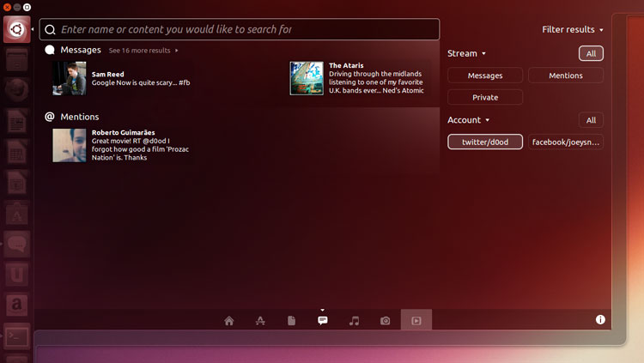Expand See 16 more results
This screenshot has width=644, height=363.
coord(143,51)
